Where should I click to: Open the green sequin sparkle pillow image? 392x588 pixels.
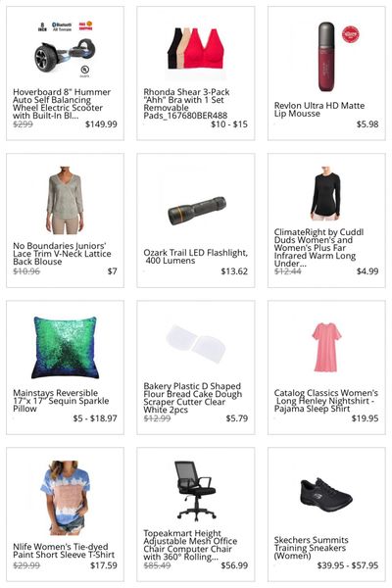65,347
